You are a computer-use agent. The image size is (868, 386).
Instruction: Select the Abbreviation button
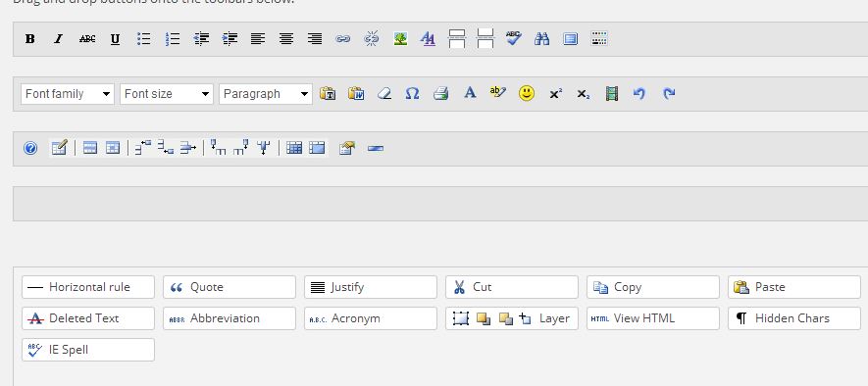tap(230, 318)
